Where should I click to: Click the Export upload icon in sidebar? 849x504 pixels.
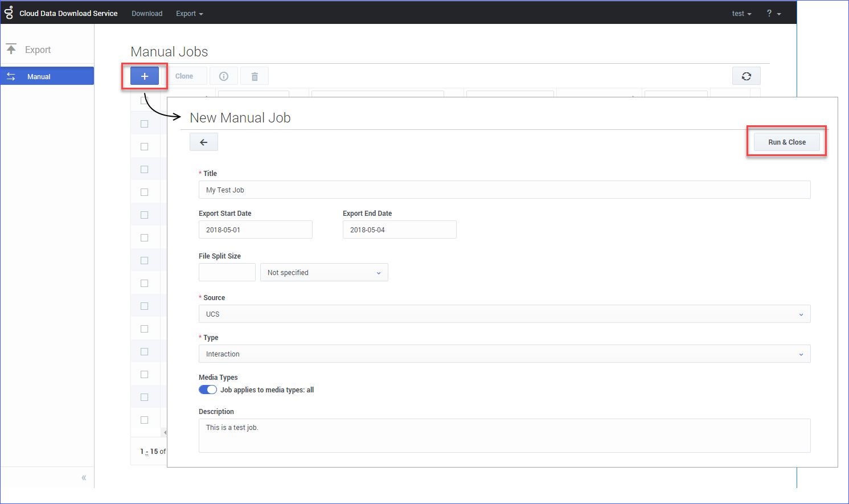click(x=11, y=50)
